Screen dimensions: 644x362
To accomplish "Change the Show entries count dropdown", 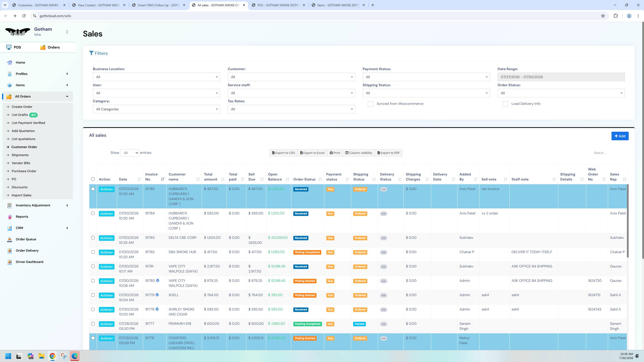I will point(130,153).
